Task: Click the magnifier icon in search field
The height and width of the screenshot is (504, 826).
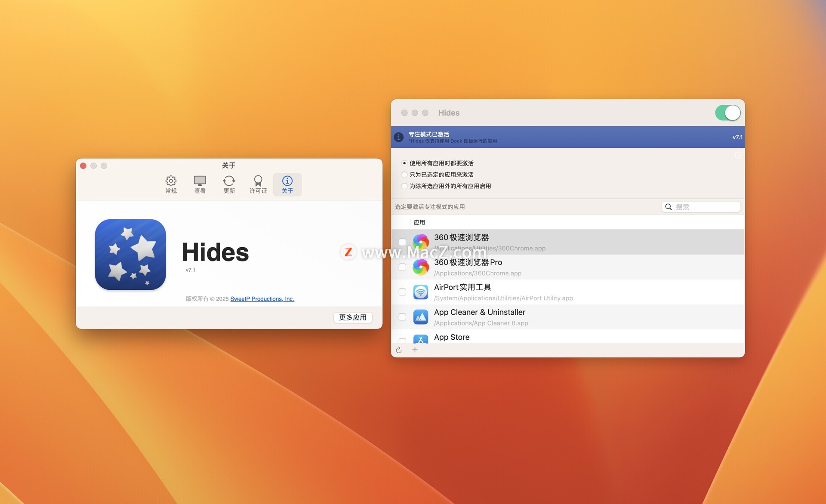Action: click(669, 207)
